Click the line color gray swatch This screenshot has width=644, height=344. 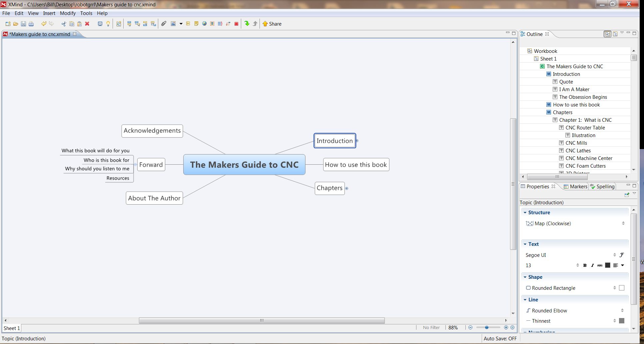[622, 321]
